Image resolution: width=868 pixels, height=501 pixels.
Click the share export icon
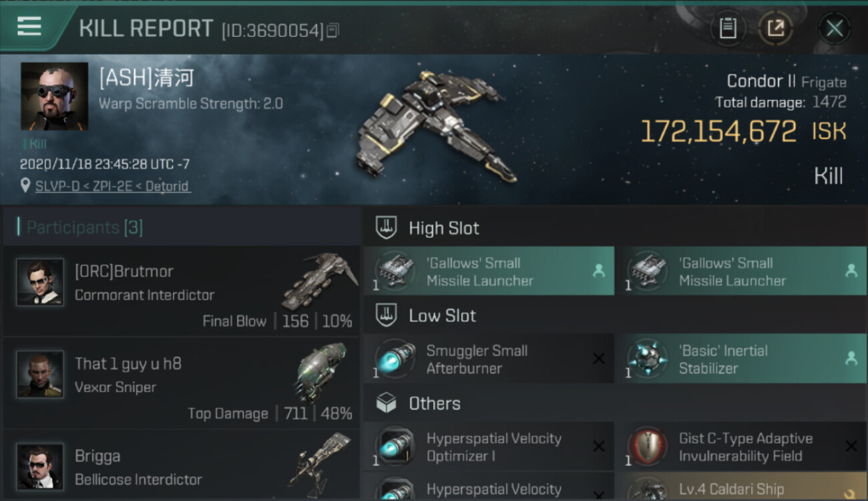[x=775, y=28]
